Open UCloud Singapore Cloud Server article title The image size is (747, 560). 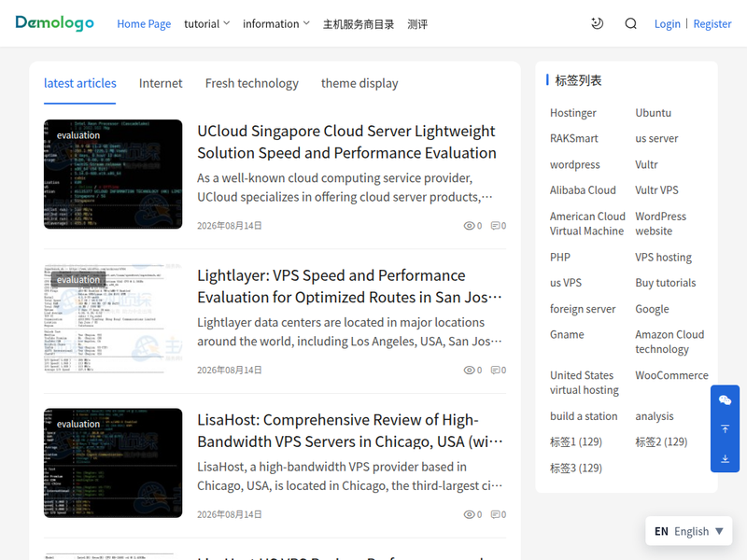(346, 142)
